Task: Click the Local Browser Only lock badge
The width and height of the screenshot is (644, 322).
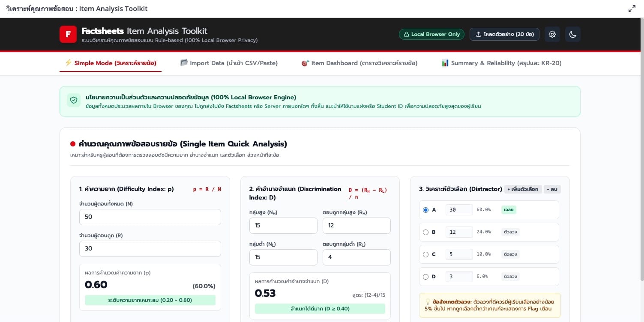Action: 431,34
